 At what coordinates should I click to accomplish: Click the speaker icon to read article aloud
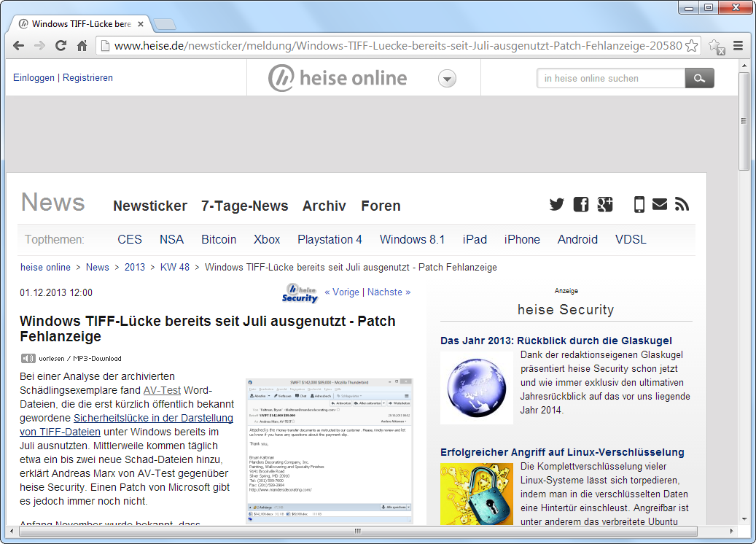coord(28,358)
